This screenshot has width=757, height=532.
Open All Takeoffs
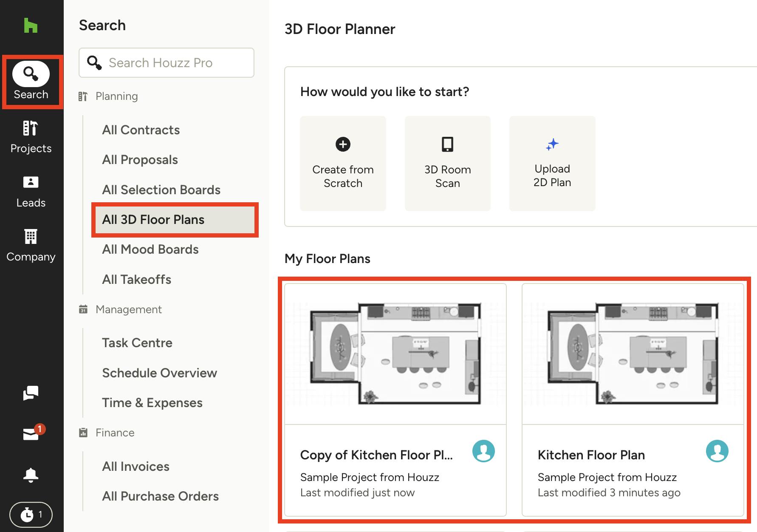coord(136,280)
